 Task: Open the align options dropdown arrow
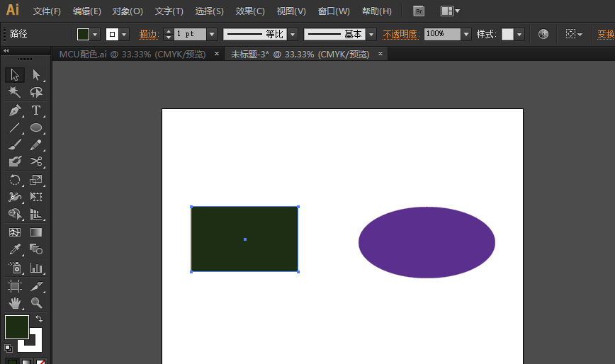click(580, 35)
